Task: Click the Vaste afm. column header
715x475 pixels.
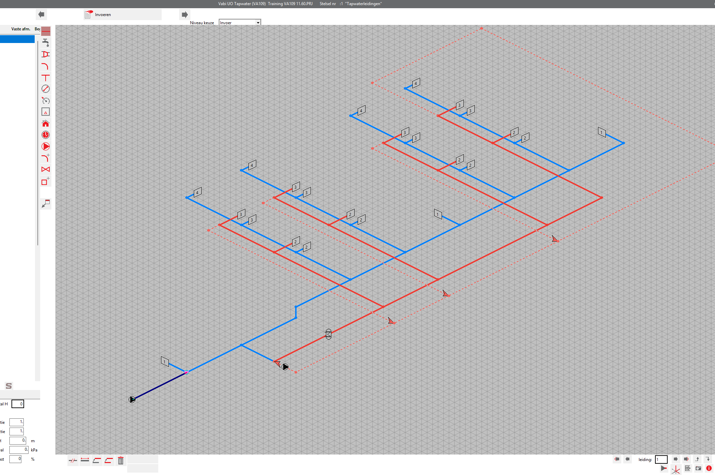Action: pos(20,29)
